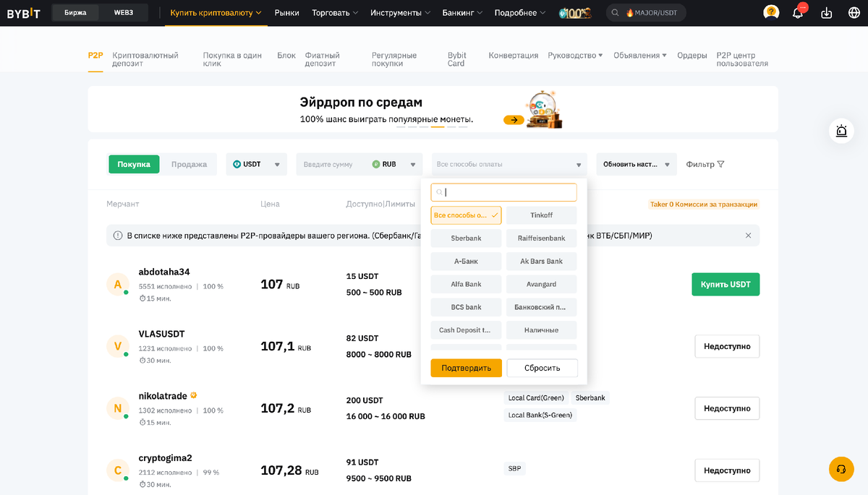
Task: Open the language globe icon
Action: pyautogui.click(x=853, y=13)
